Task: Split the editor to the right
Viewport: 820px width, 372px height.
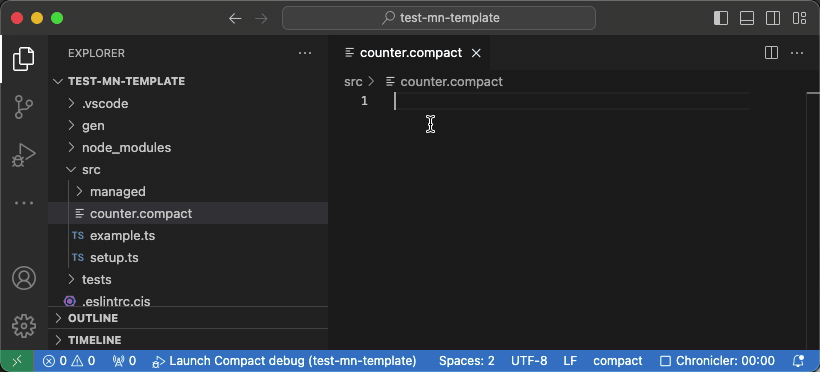Action: 771,53
